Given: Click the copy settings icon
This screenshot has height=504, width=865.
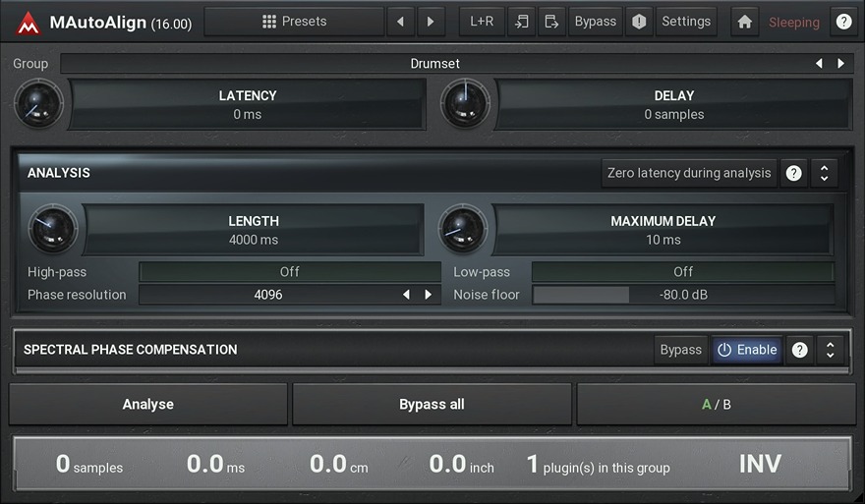Looking at the screenshot, I should pos(522,22).
